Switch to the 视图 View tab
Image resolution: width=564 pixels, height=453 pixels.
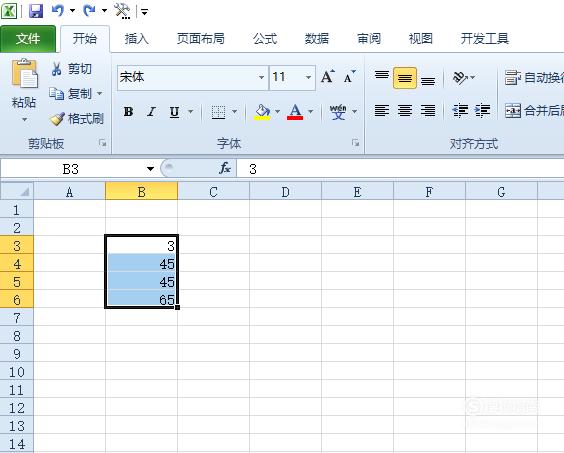click(x=420, y=38)
